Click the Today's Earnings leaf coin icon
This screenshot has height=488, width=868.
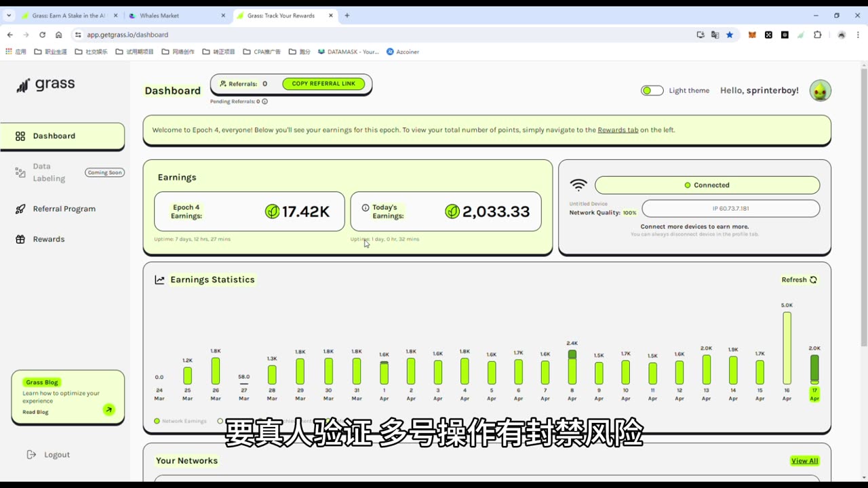(x=452, y=211)
